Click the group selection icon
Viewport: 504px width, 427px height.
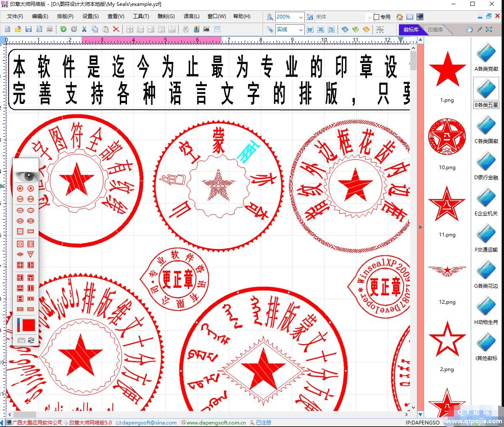[380, 29]
